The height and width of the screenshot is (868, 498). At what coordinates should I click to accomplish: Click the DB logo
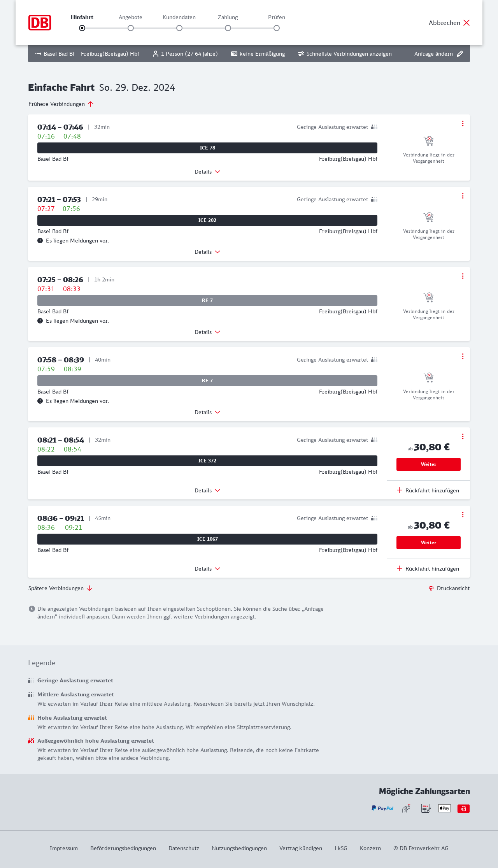(40, 23)
